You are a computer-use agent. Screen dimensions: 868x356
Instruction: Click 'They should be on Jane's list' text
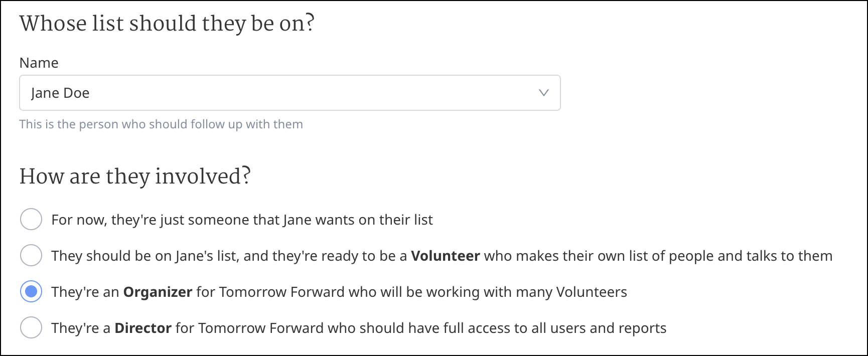[144, 256]
